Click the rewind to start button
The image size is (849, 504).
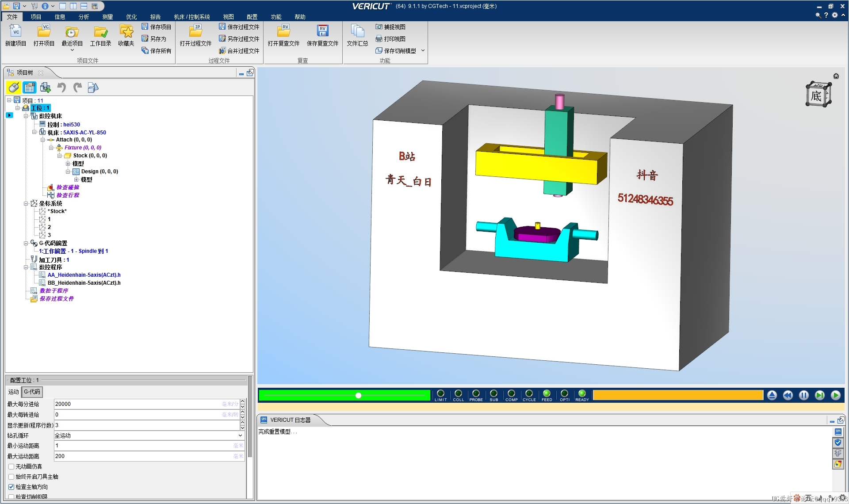(x=788, y=395)
